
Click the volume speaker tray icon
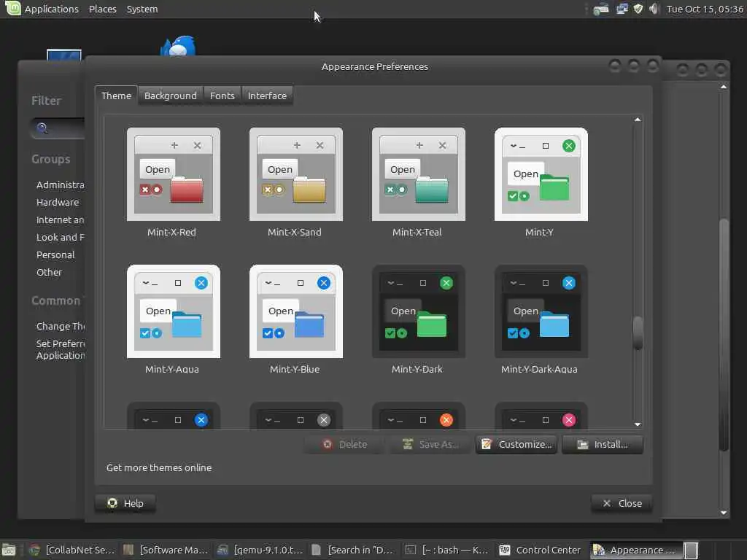[x=654, y=9]
